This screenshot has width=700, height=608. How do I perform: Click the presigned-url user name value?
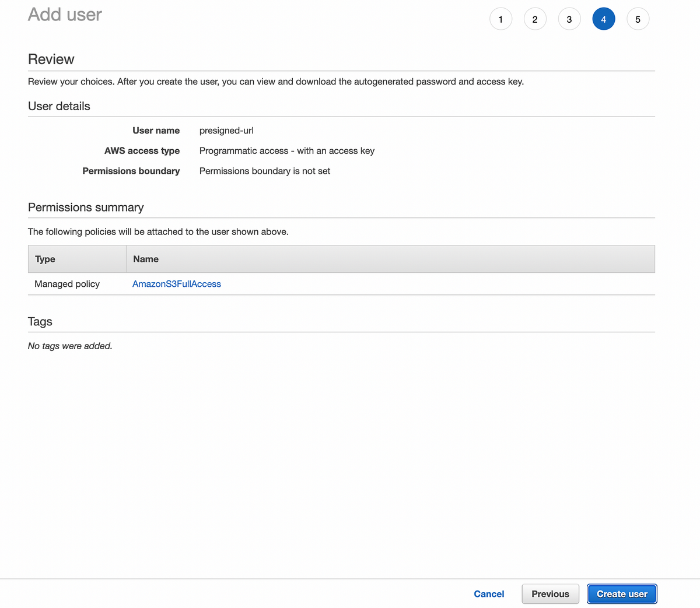point(226,131)
